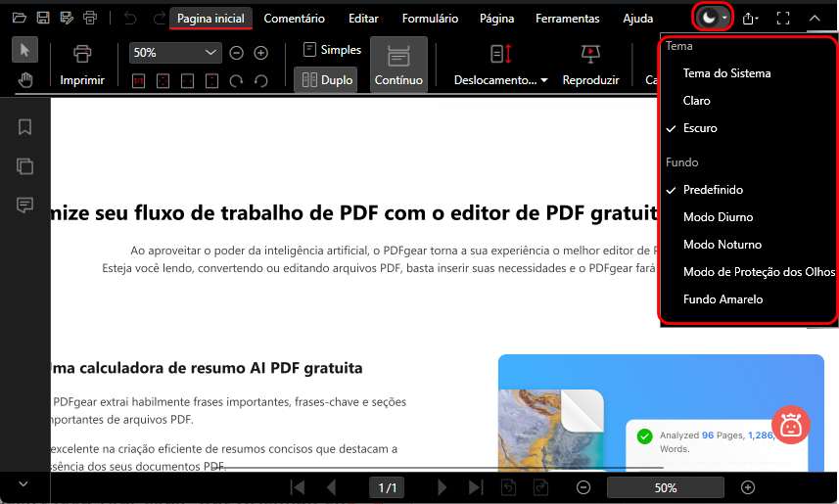Open the Ajuda tab
The width and height of the screenshot is (839, 504).
(637, 19)
